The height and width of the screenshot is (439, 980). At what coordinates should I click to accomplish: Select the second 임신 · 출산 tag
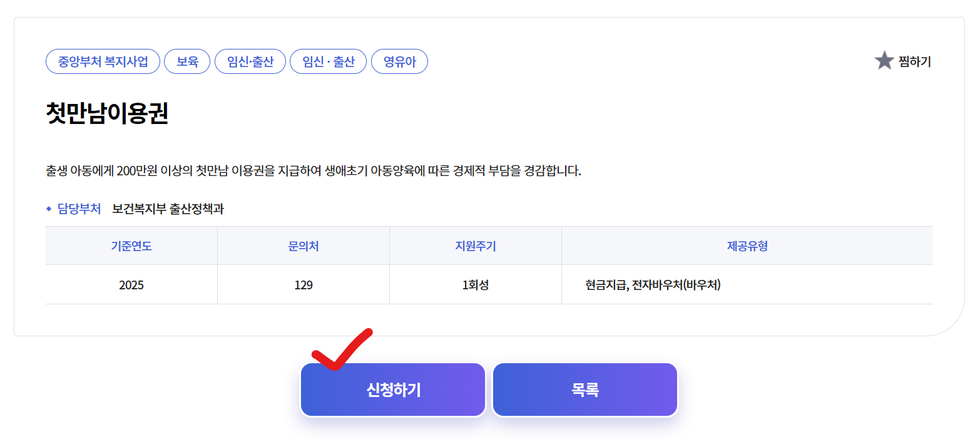328,61
